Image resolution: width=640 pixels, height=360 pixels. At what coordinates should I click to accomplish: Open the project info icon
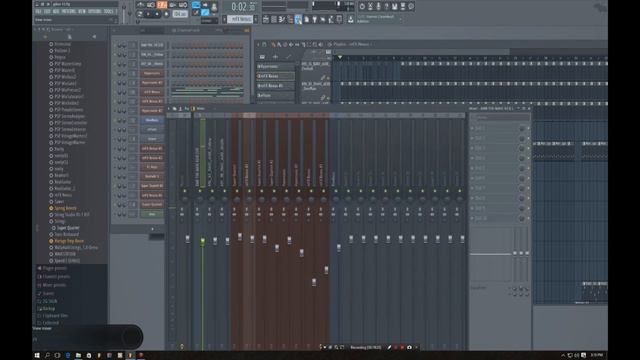pyautogui.click(x=411, y=6)
